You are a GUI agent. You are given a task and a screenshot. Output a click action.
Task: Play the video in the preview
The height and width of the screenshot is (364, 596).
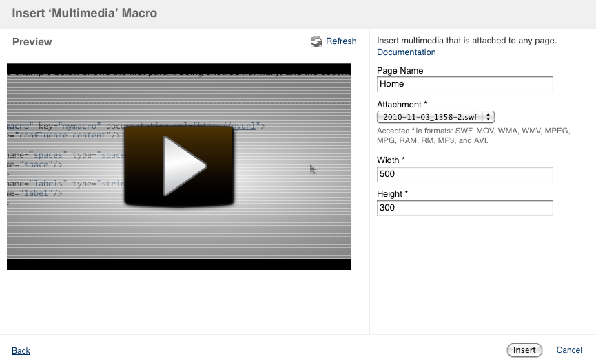[x=179, y=166]
